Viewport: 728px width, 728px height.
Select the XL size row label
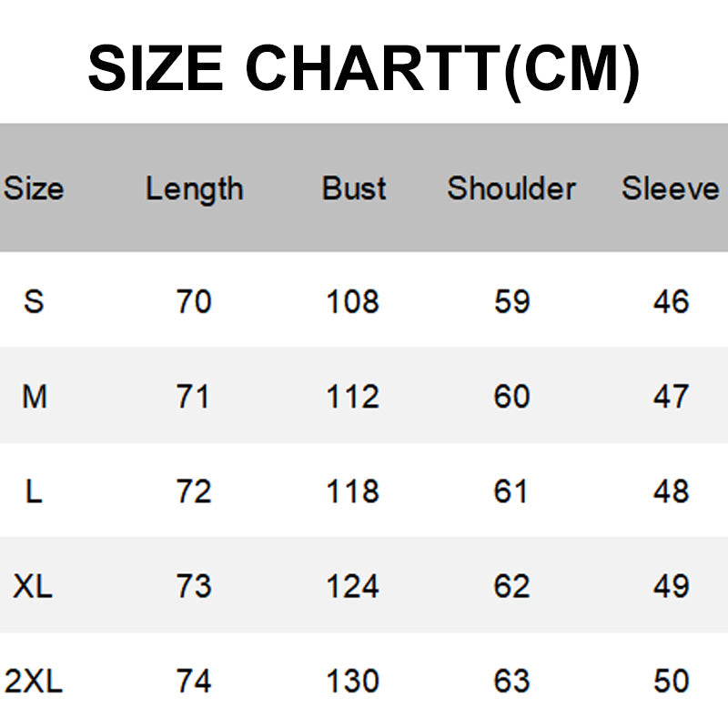tap(34, 586)
